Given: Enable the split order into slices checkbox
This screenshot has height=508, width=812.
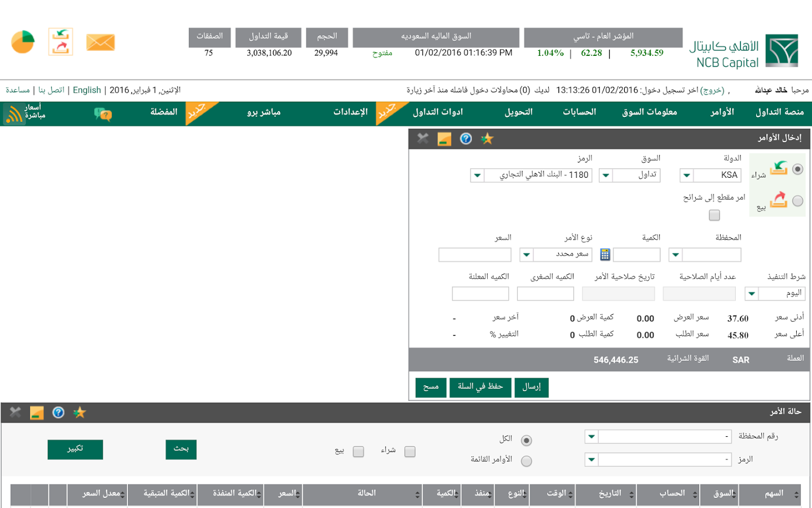Looking at the screenshot, I should tap(714, 215).
